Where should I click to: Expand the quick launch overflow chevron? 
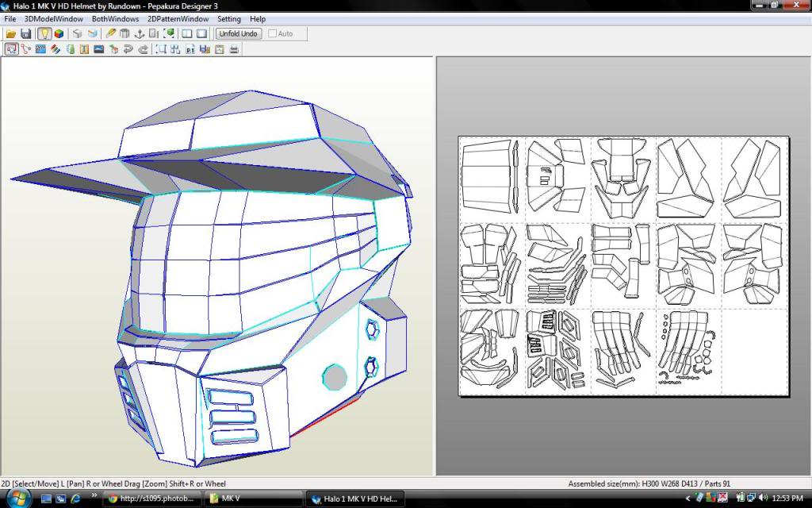(94, 496)
